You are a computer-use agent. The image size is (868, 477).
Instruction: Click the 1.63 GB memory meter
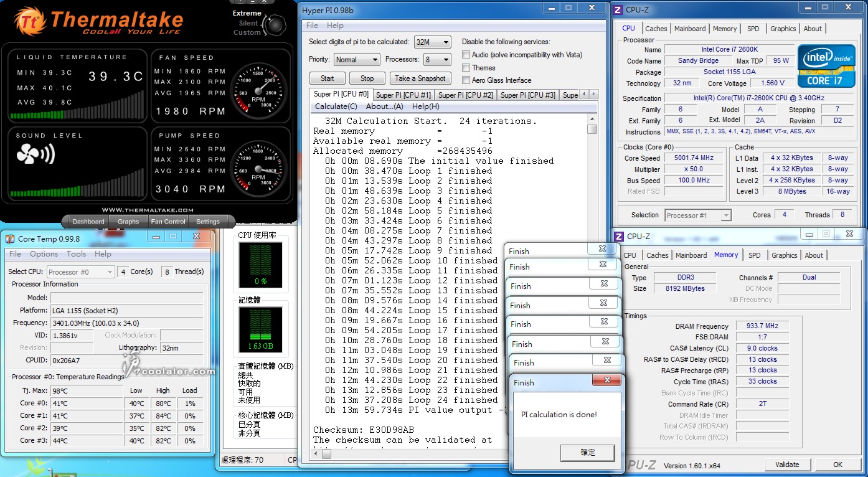coord(260,329)
